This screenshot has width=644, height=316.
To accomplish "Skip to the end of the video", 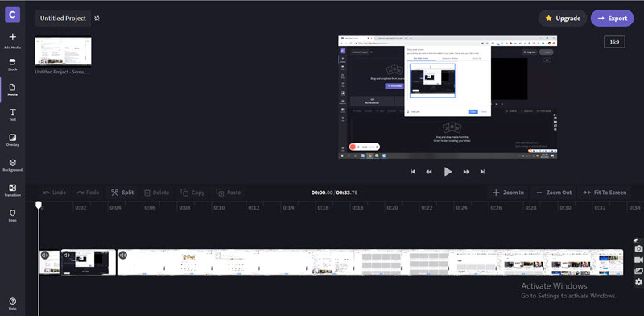I will (x=482, y=172).
